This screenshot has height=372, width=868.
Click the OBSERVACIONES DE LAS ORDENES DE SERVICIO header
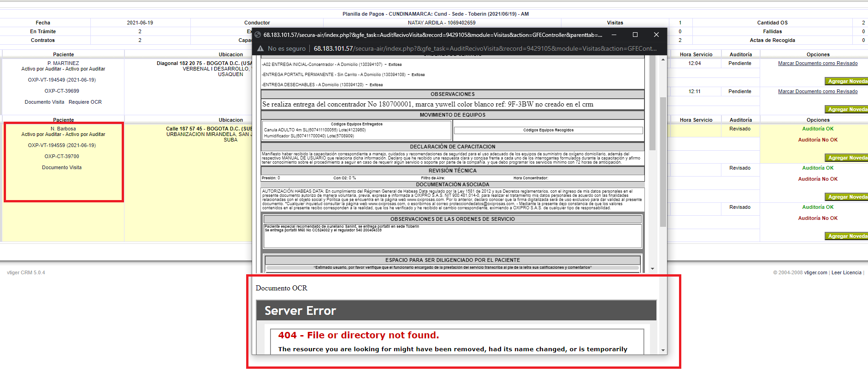click(x=453, y=219)
